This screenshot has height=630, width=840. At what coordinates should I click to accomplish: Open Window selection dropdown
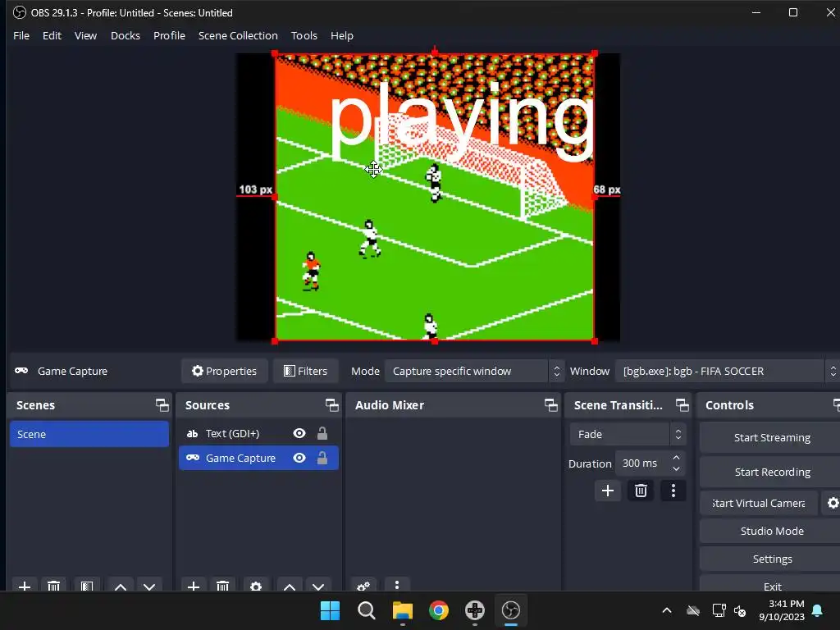(727, 371)
